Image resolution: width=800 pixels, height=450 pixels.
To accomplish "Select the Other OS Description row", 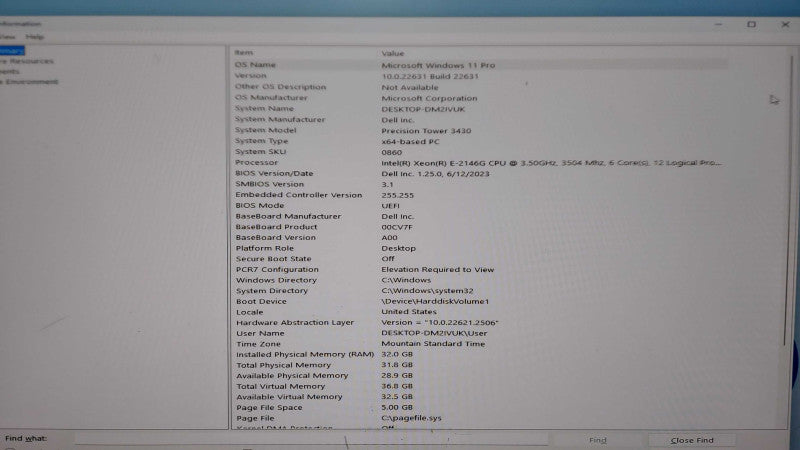I will click(x=480, y=87).
